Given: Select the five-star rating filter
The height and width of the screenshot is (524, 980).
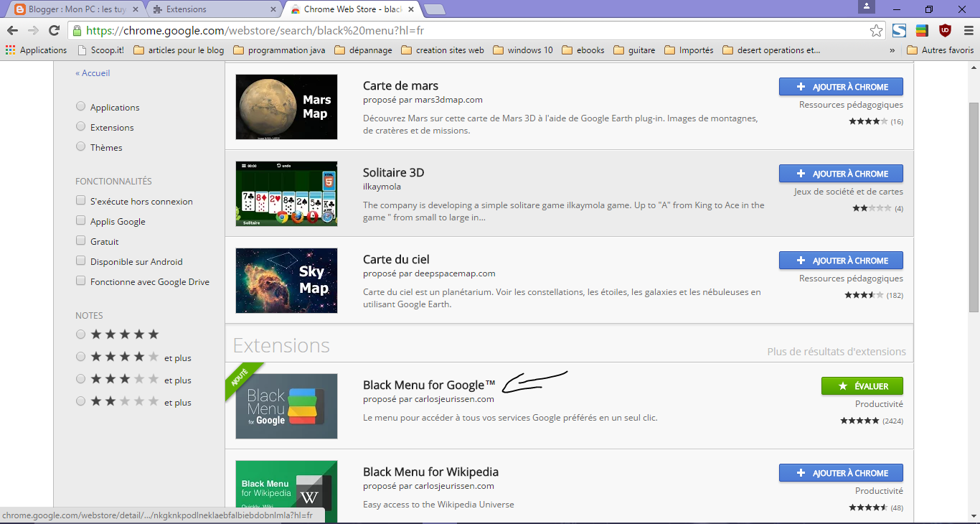Looking at the screenshot, I should [x=80, y=334].
